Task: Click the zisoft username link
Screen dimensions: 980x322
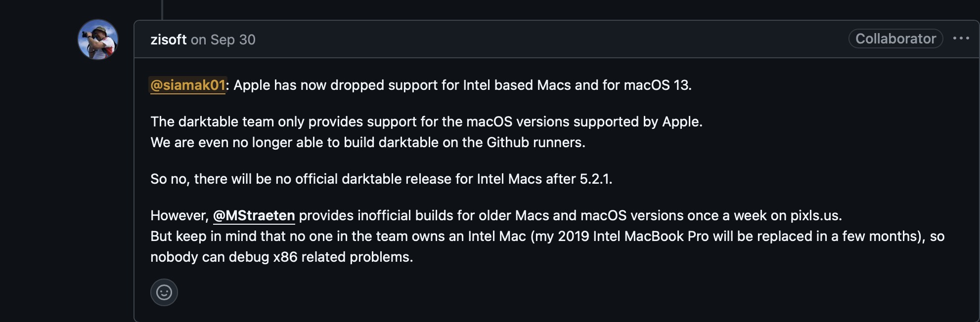Action: (168, 40)
